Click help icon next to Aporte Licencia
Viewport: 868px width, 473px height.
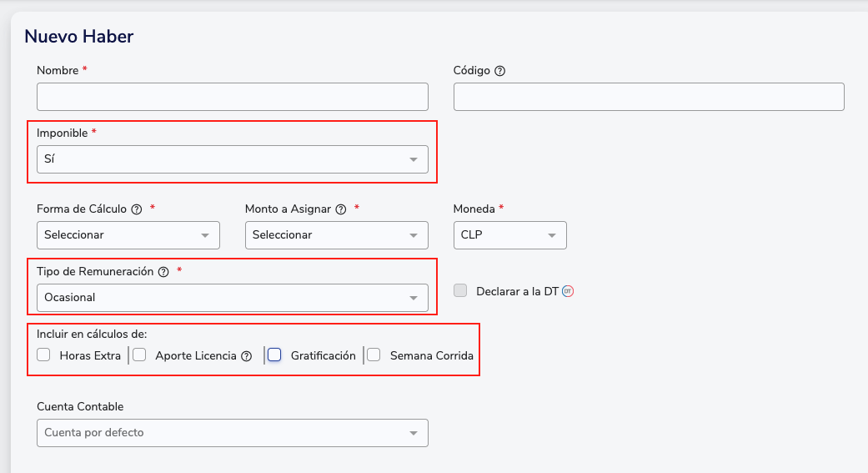coord(246,356)
